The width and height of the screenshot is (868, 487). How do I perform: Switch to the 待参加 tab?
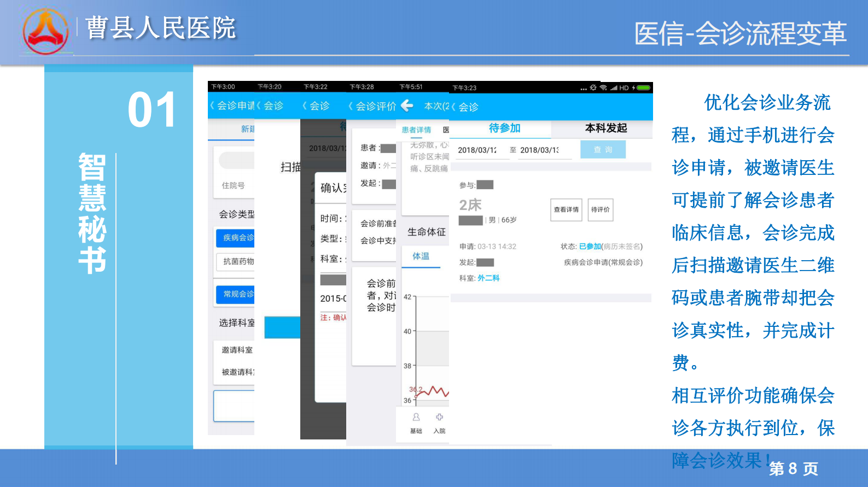(x=504, y=128)
